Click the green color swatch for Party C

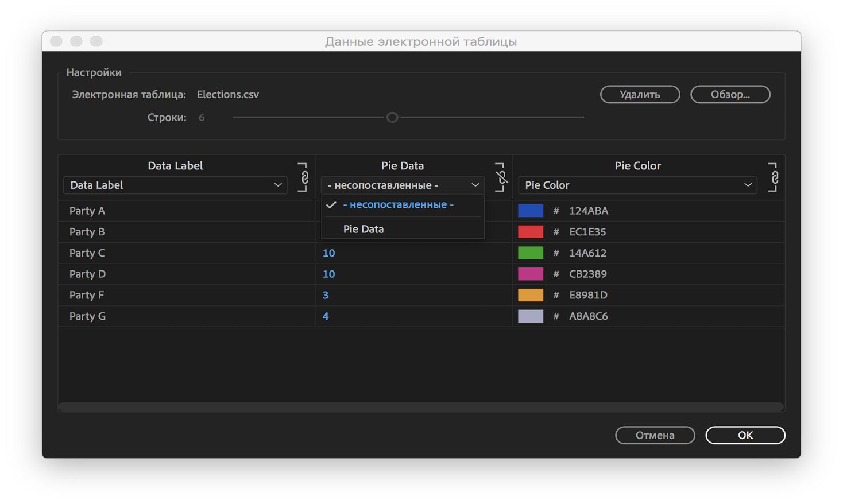[531, 253]
